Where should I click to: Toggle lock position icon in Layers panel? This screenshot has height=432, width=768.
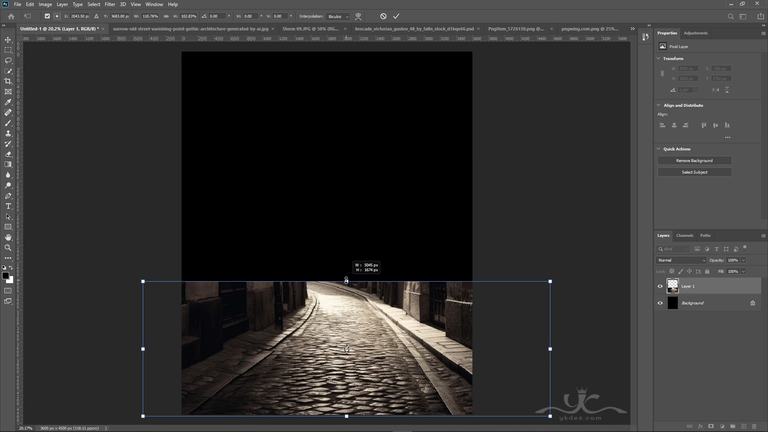point(689,271)
